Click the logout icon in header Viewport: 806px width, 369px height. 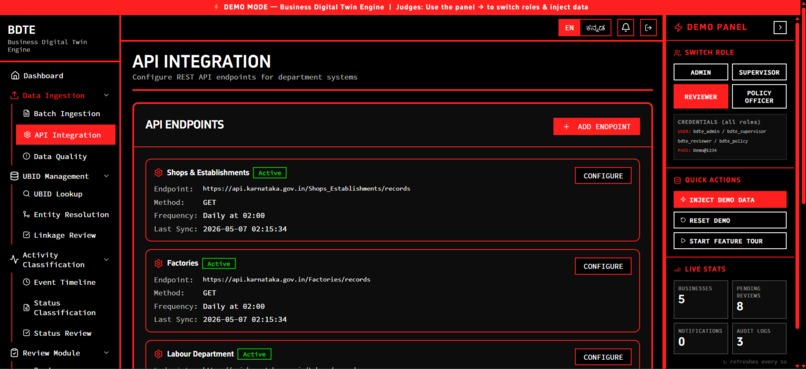[649, 28]
